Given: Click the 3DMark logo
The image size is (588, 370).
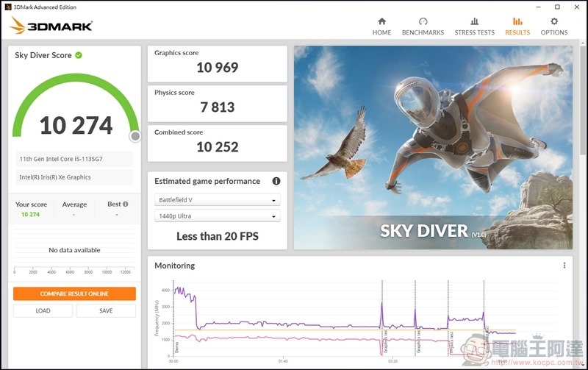Looking at the screenshot, I should (x=51, y=26).
